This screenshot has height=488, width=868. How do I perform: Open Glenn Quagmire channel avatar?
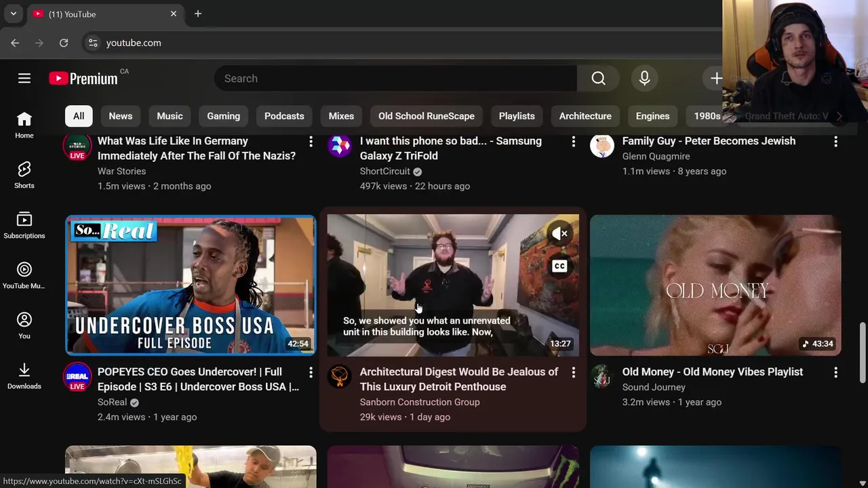tap(602, 145)
